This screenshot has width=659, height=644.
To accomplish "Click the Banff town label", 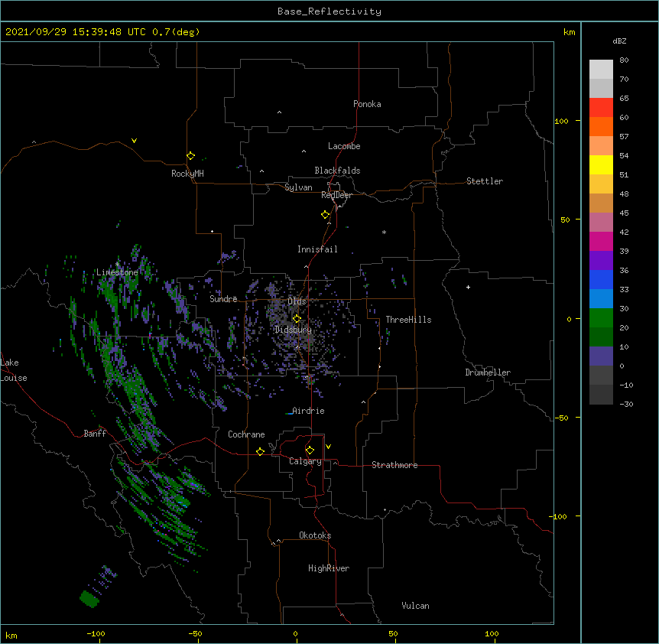I will tap(95, 434).
